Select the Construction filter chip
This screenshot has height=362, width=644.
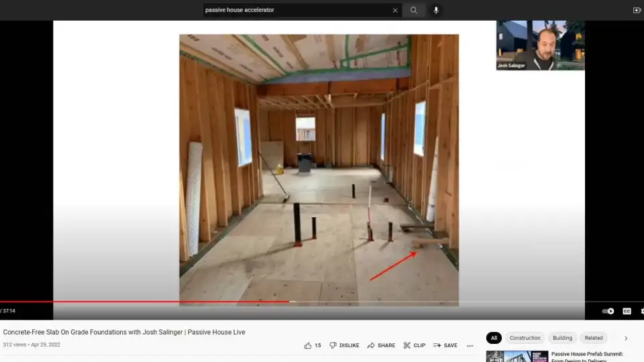click(x=525, y=338)
